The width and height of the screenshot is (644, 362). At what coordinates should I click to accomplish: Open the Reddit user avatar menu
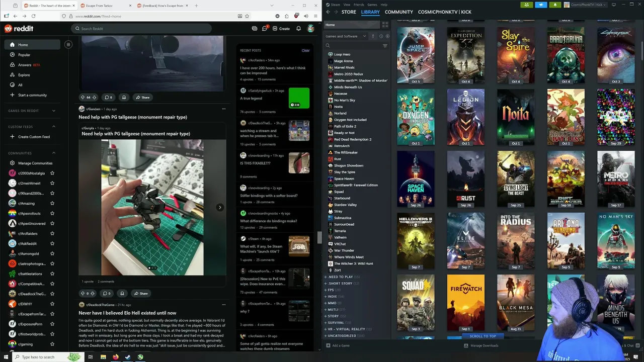point(311,29)
